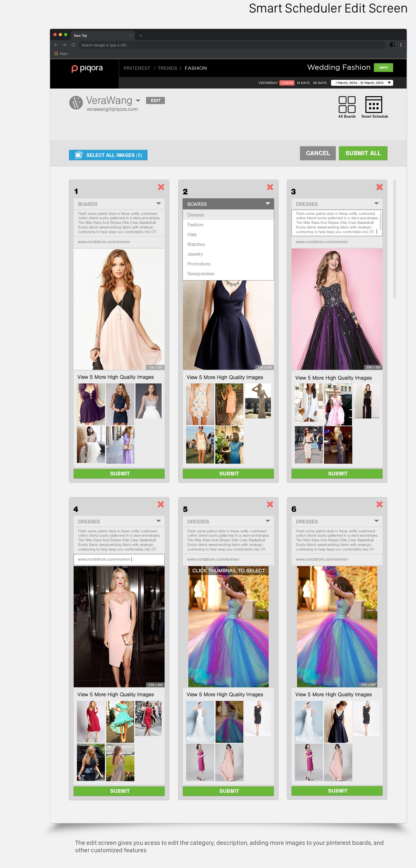
Task: Switch range to 14 DAYS
Action: (x=303, y=83)
